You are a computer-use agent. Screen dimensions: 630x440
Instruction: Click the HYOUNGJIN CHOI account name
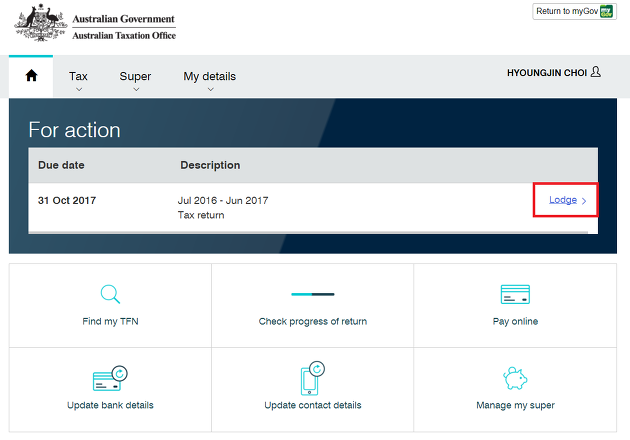(547, 73)
